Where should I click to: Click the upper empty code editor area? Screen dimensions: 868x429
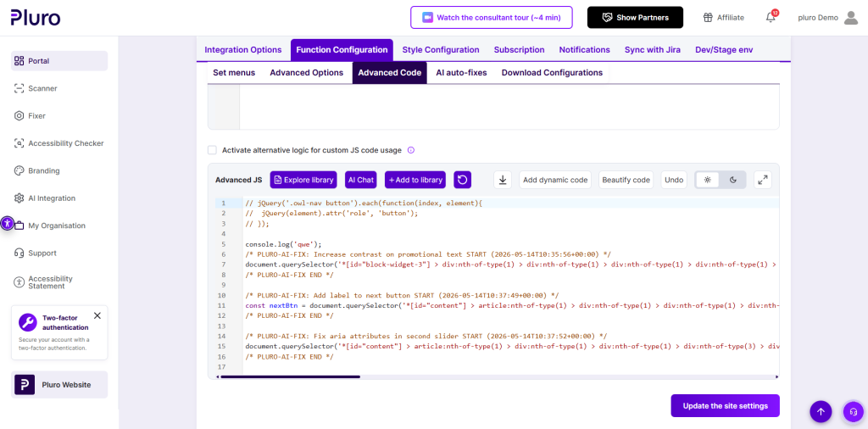point(509,106)
